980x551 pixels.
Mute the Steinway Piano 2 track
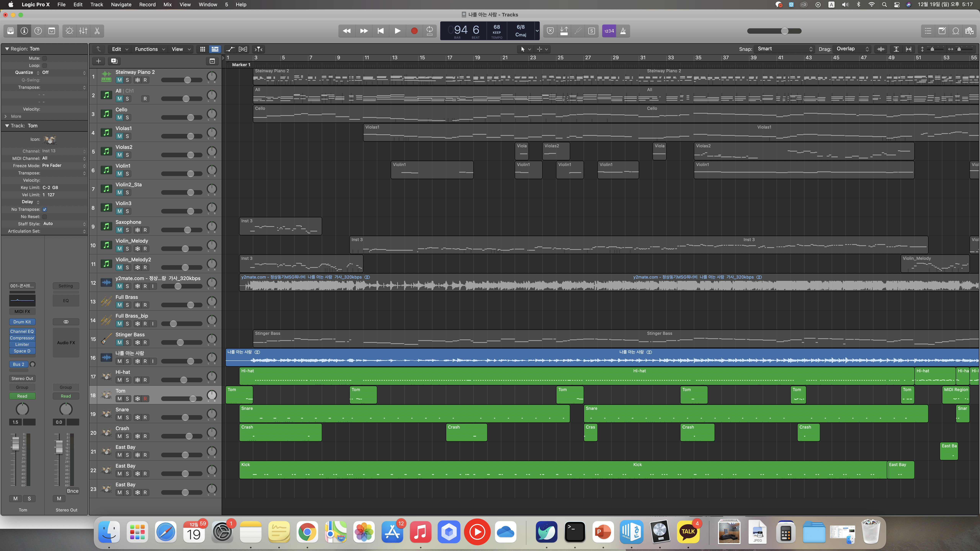pos(119,80)
